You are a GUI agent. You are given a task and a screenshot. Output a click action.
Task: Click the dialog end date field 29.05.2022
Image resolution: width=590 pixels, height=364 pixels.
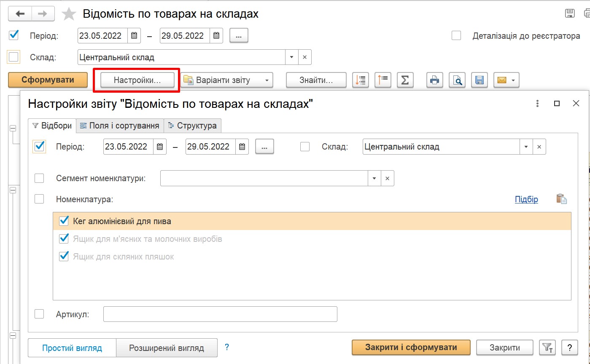pos(211,147)
